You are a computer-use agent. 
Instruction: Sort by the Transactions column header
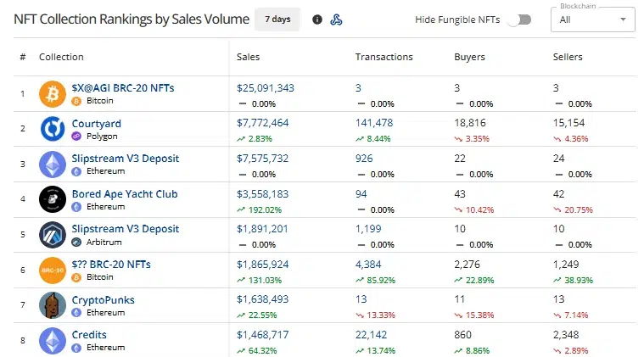coord(384,57)
